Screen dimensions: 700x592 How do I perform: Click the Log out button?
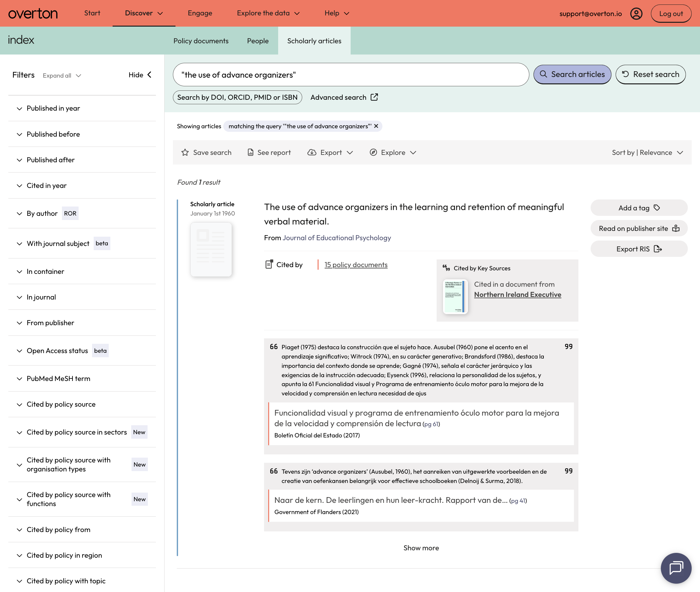[671, 13]
